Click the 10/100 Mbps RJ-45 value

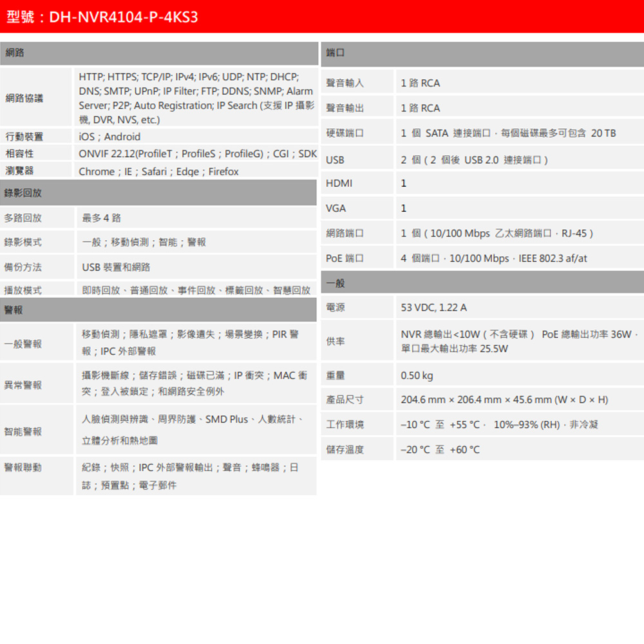pyautogui.click(x=497, y=233)
